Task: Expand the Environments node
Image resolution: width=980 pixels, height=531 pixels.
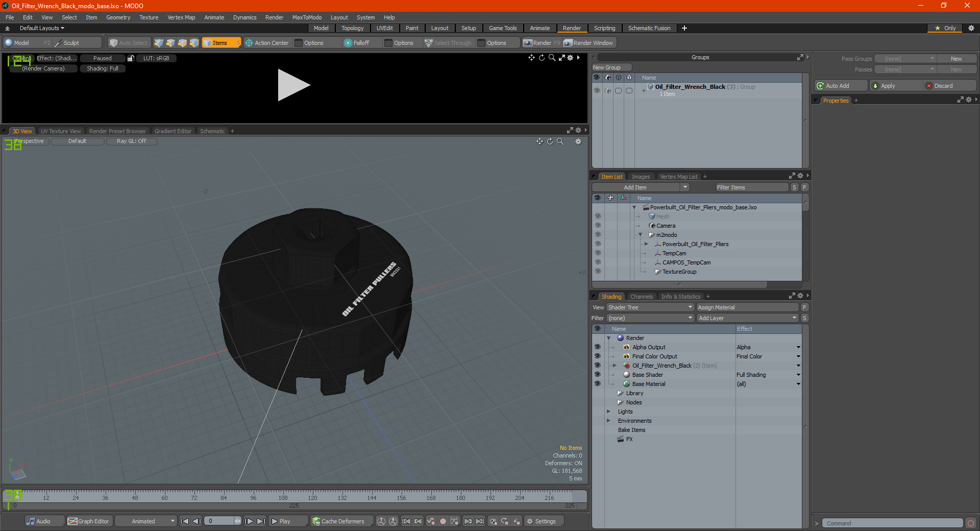Action: click(608, 421)
